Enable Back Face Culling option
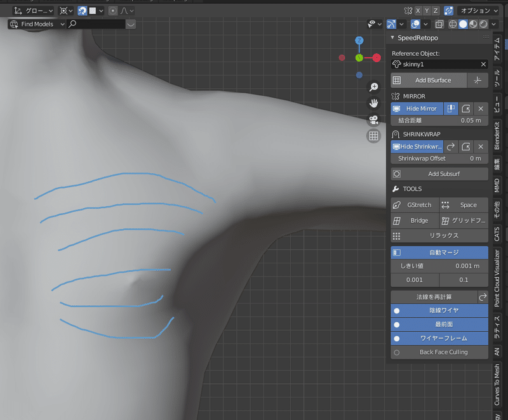The width and height of the screenshot is (508, 420). coord(439,352)
